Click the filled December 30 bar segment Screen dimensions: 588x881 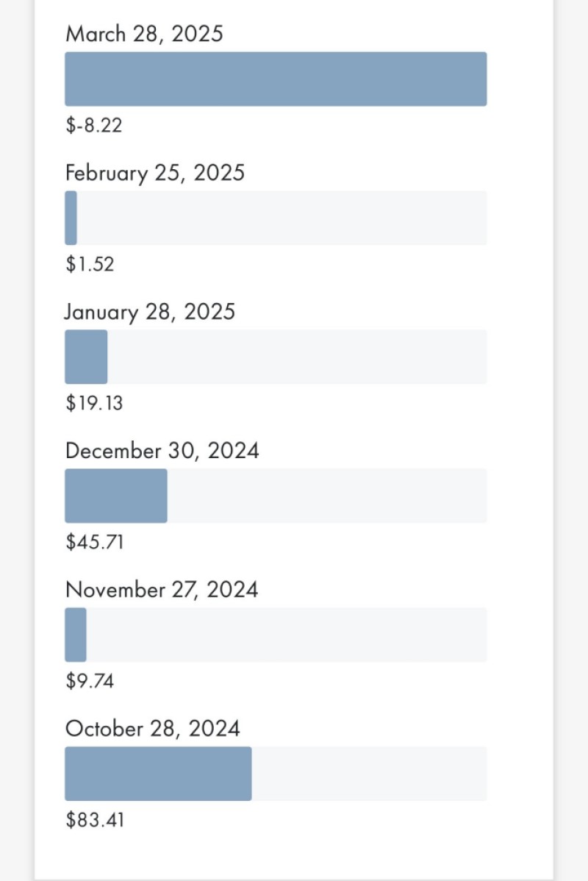[x=115, y=496]
